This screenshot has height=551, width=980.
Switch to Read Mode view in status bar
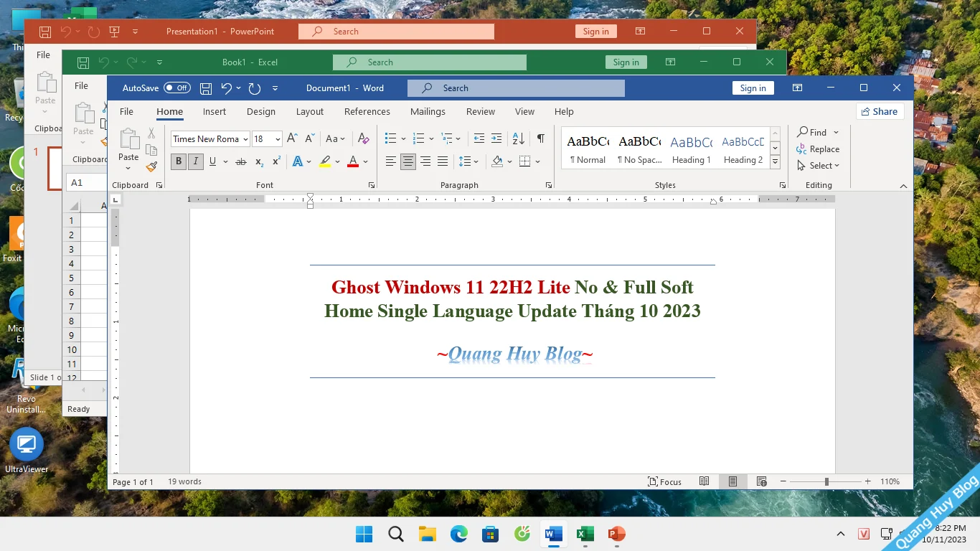(705, 481)
